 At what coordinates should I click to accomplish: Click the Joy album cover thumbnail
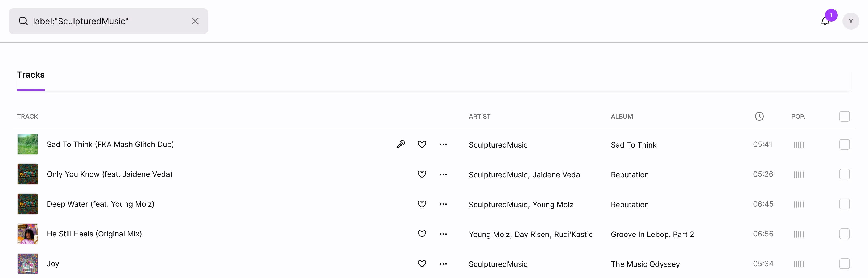click(28, 264)
